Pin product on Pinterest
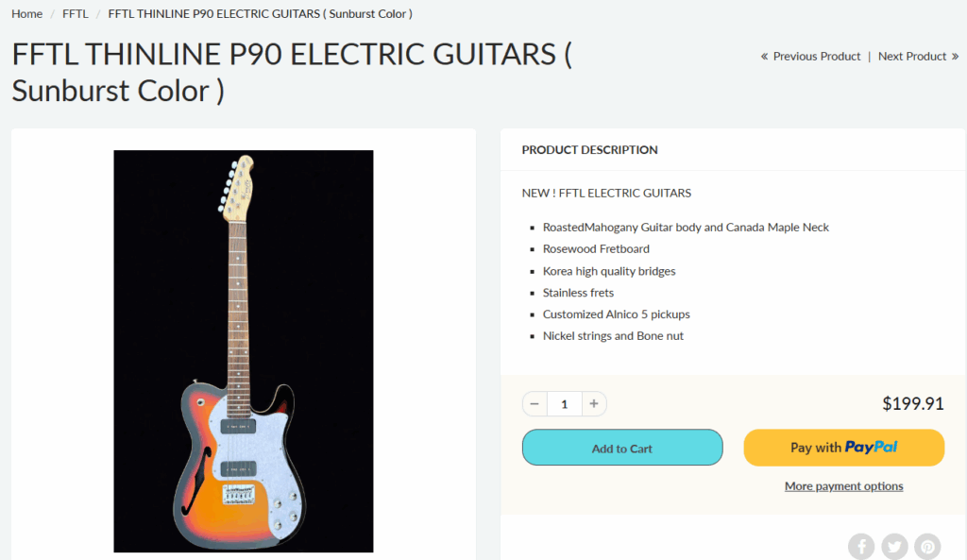This screenshot has width=967, height=560. [928, 546]
